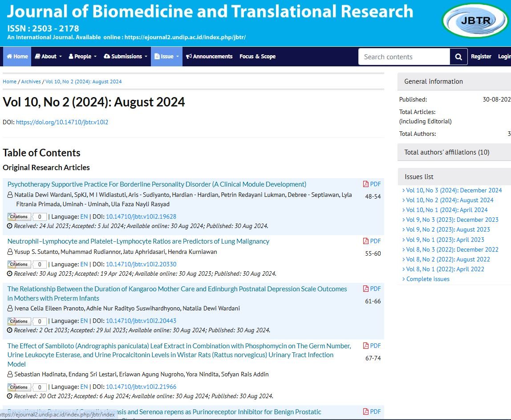The image size is (511, 420).
Task: Open the People dropdown
Action: pyautogui.click(x=82, y=57)
